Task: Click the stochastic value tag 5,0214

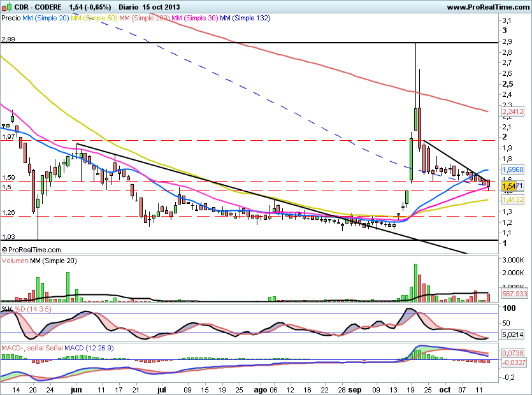Action: pyautogui.click(x=512, y=333)
